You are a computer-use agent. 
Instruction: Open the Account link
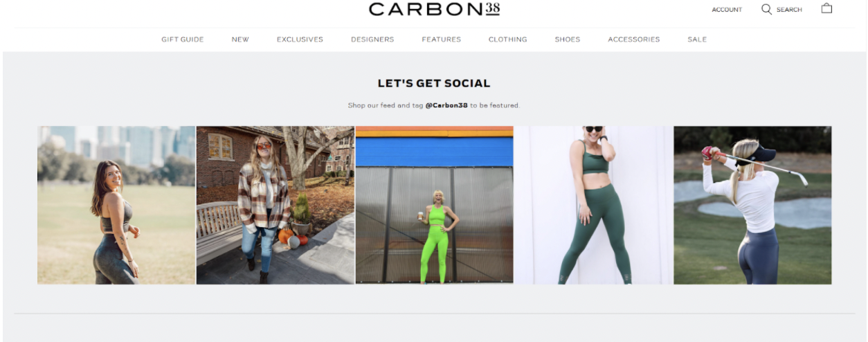click(x=727, y=10)
